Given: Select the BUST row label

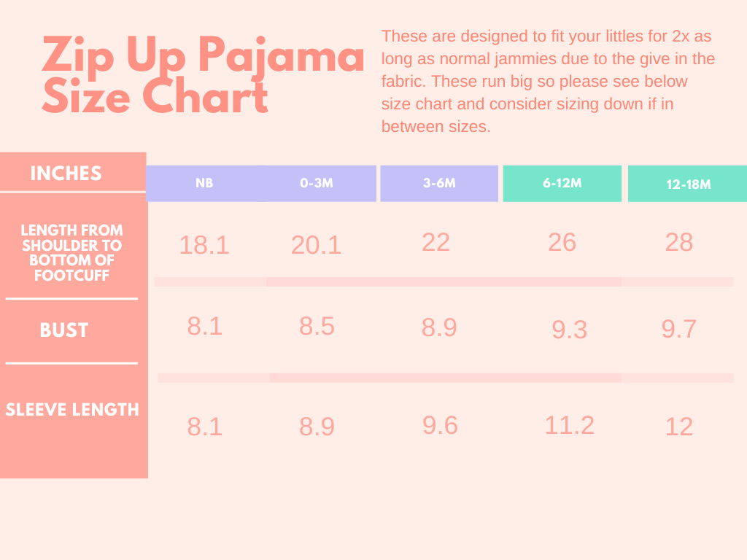Looking at the screenshot, I should click(x=64, y=330).
